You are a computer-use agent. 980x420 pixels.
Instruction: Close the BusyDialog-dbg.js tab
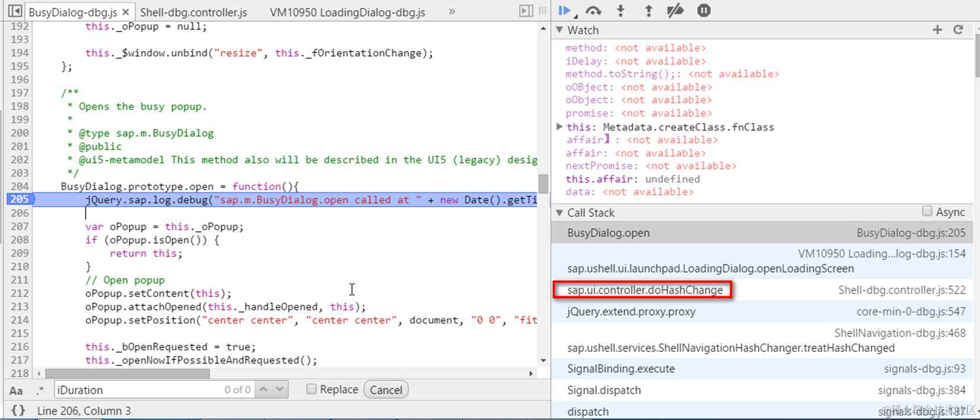point(126,12)
